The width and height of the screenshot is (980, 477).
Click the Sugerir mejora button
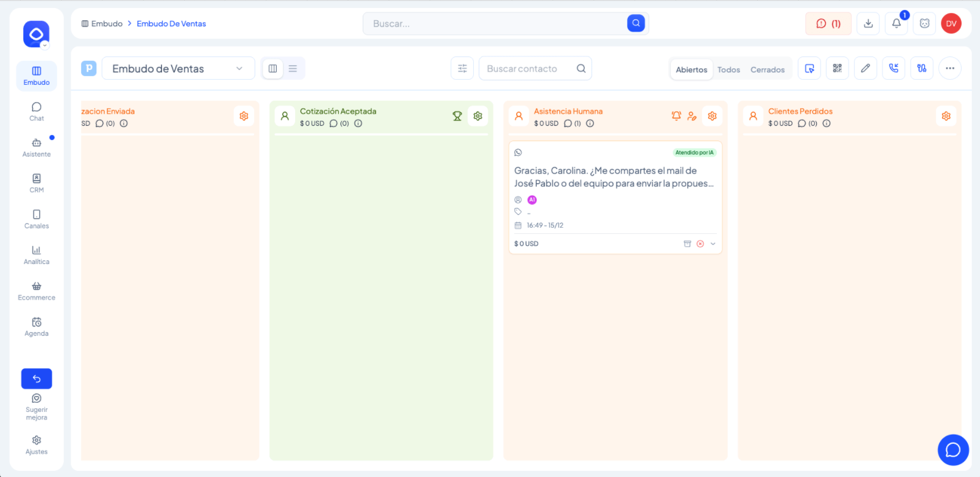point(37,406)
